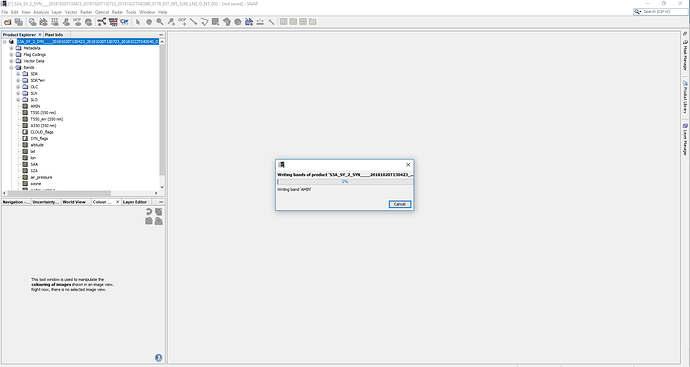Activate the arrow selection tool
Viewport: 690px width, 367px height.
pyautogui.click(x=138, y=22)
